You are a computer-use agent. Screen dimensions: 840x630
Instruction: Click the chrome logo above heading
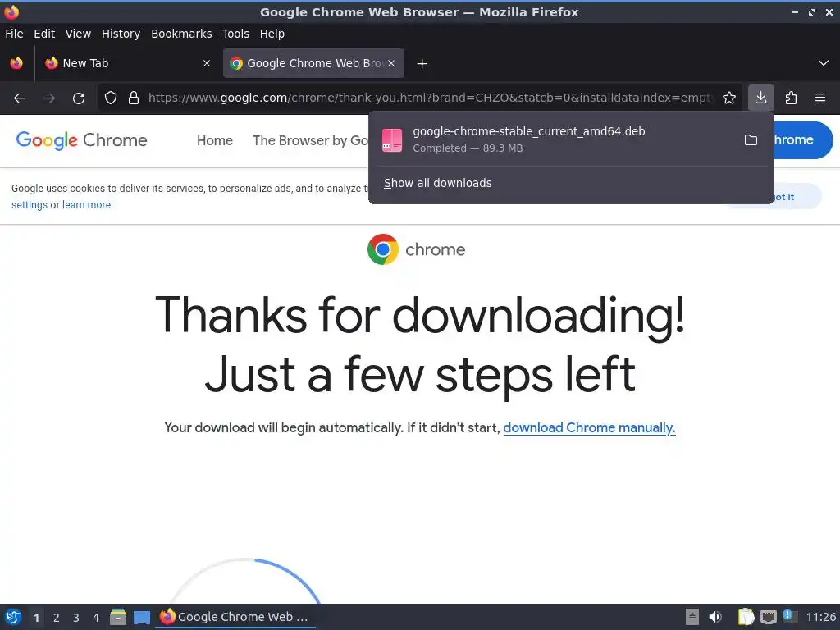pos(416,249)
